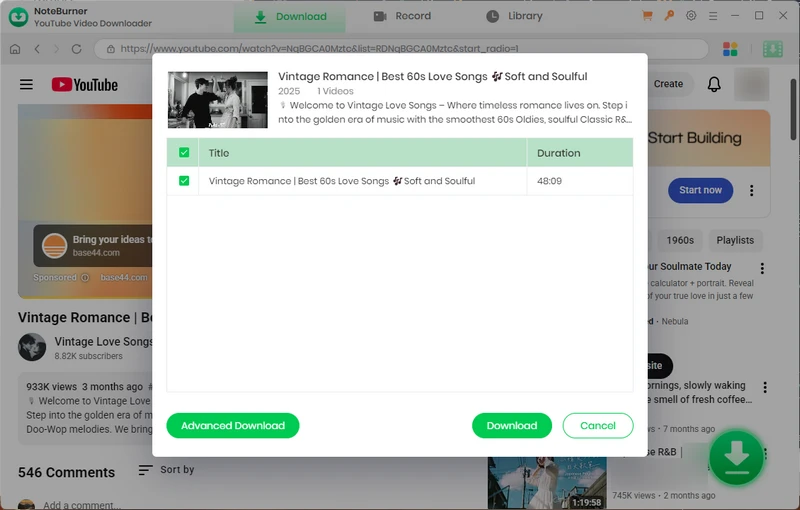This screenshot has height=510, width=800.
Task: Open three-dot menu for mornings slowly waking video
Action: click(765, 388)
